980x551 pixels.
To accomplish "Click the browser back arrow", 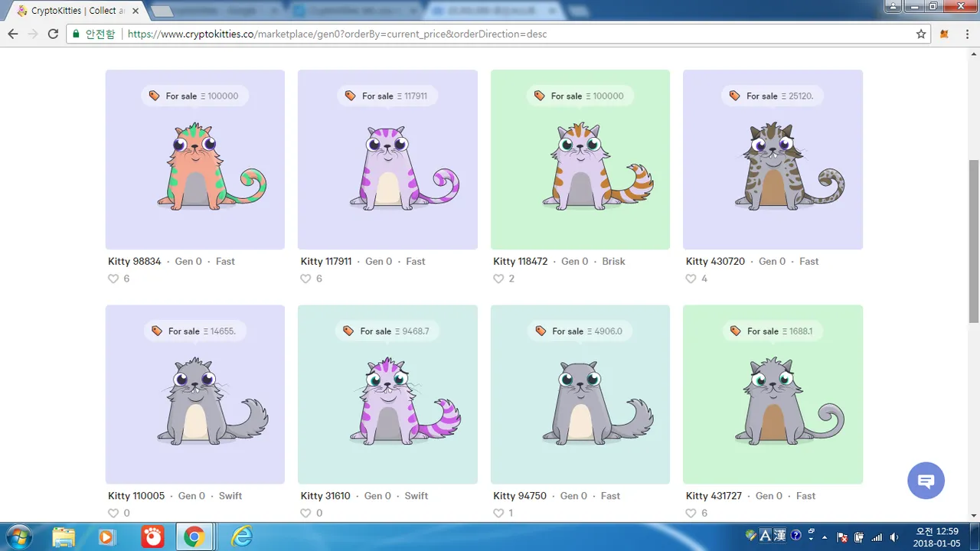I will pos(12,34).
